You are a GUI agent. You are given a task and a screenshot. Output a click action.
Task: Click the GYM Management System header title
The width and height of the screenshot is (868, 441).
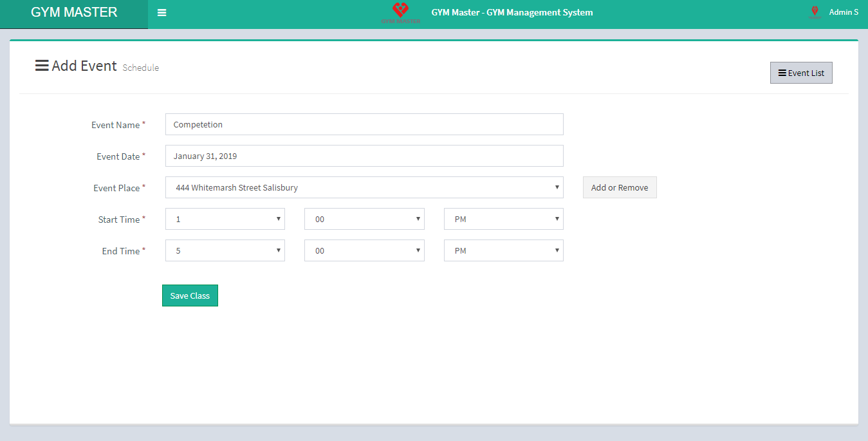[x=512, y=12]
